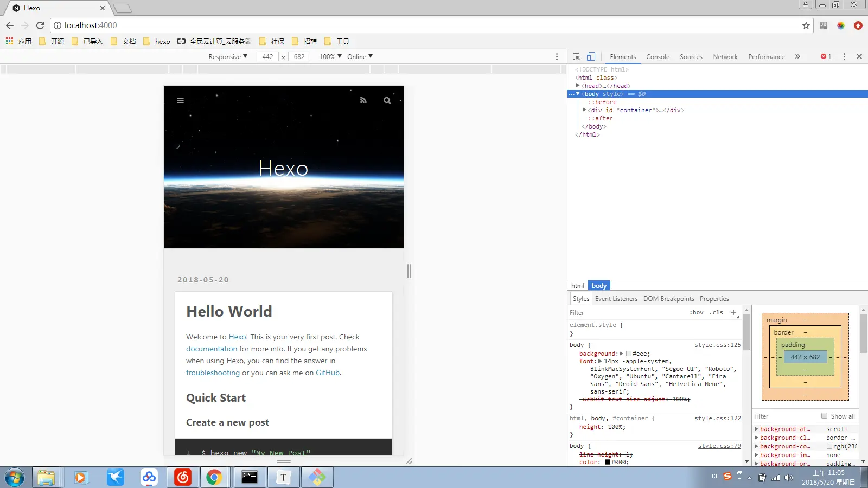The height and width of the screenshot is (488, 868).
Task: Click the RSS feed icon
Action: tap(363, 100)
